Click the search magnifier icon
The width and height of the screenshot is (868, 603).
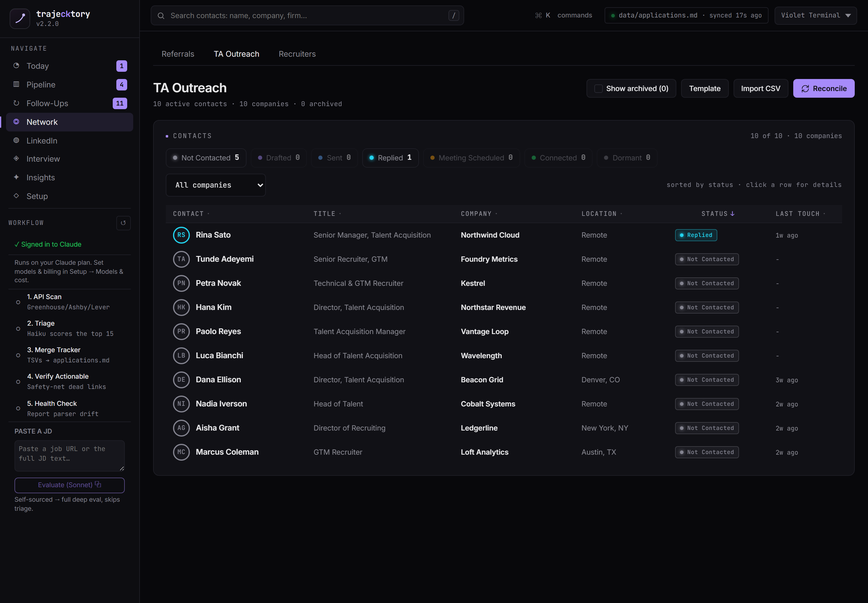[x=161, y=15]
